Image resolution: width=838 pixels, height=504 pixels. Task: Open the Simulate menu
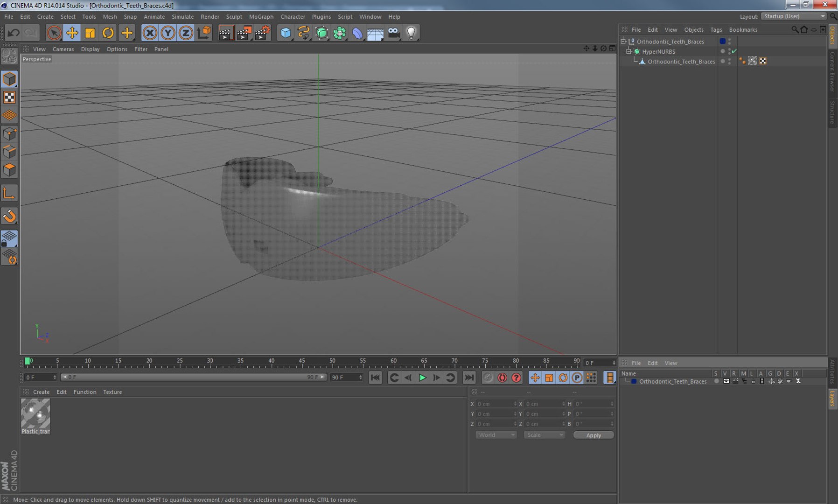click(x=182, y=17)
